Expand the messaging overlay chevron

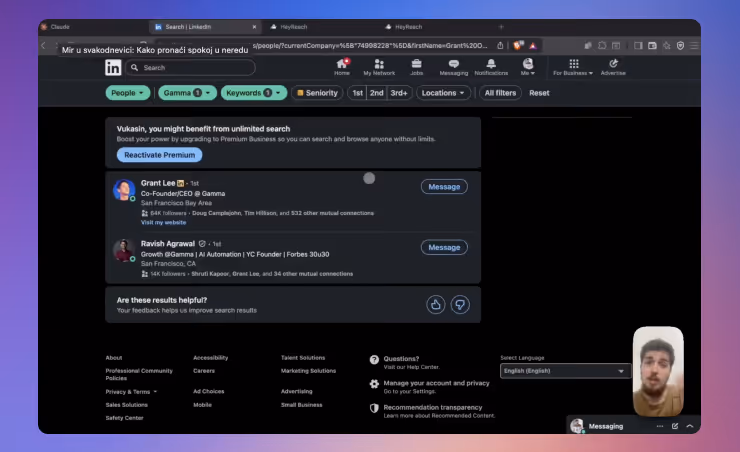[690, 426]
